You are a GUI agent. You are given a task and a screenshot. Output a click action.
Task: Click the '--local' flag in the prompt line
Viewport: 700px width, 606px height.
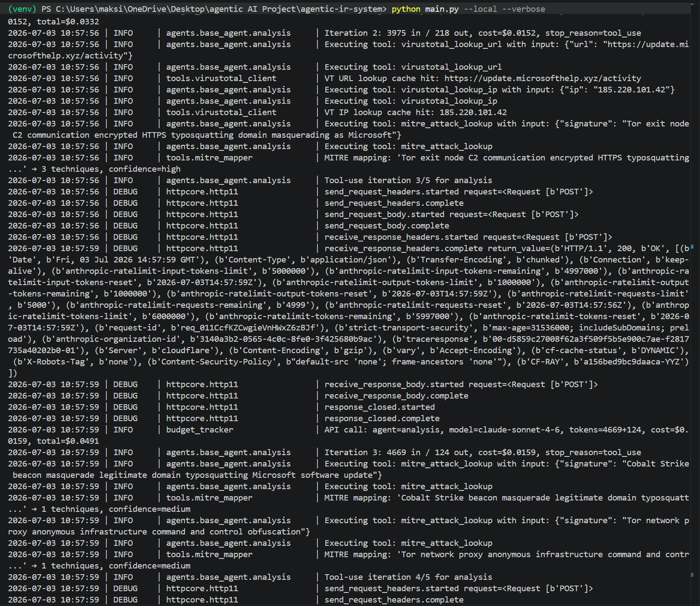tap(480, 9)
